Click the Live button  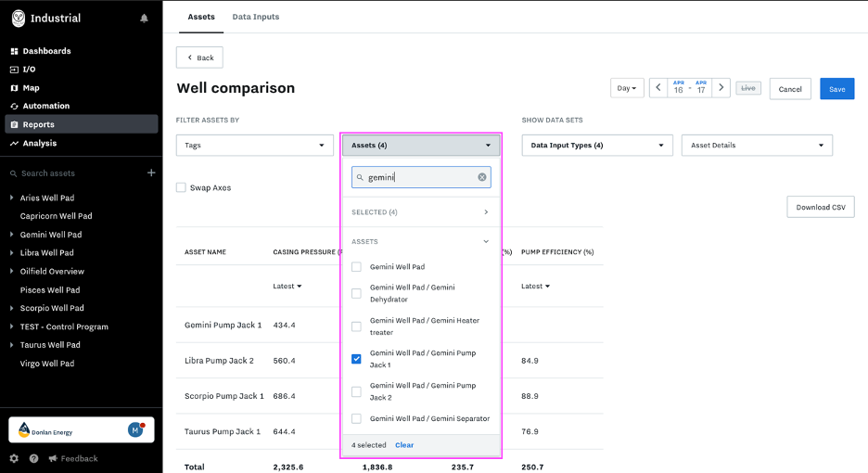tap(748, 88)
